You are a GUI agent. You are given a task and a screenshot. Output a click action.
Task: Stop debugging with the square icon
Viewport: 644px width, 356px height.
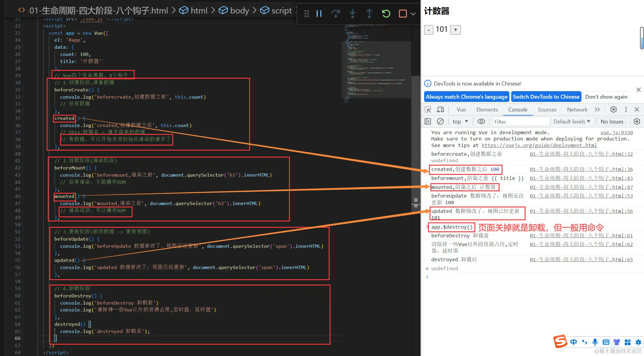click(x=403, y=13)
